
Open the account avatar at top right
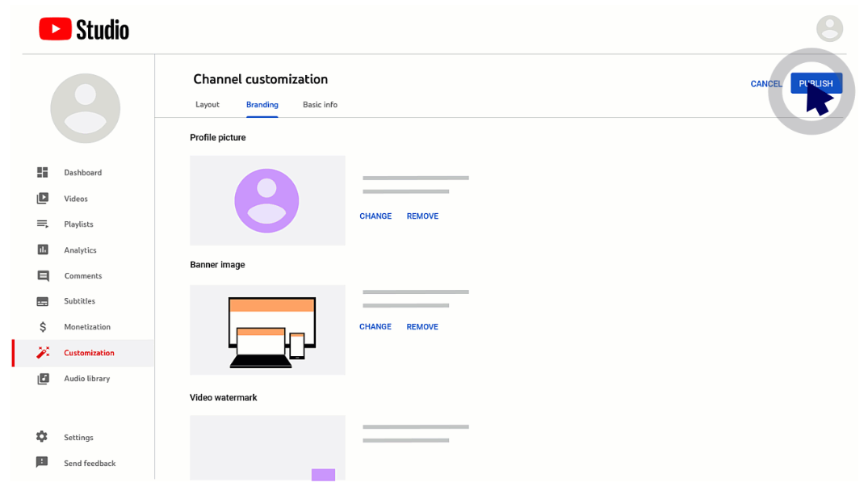tap(829, 29)
